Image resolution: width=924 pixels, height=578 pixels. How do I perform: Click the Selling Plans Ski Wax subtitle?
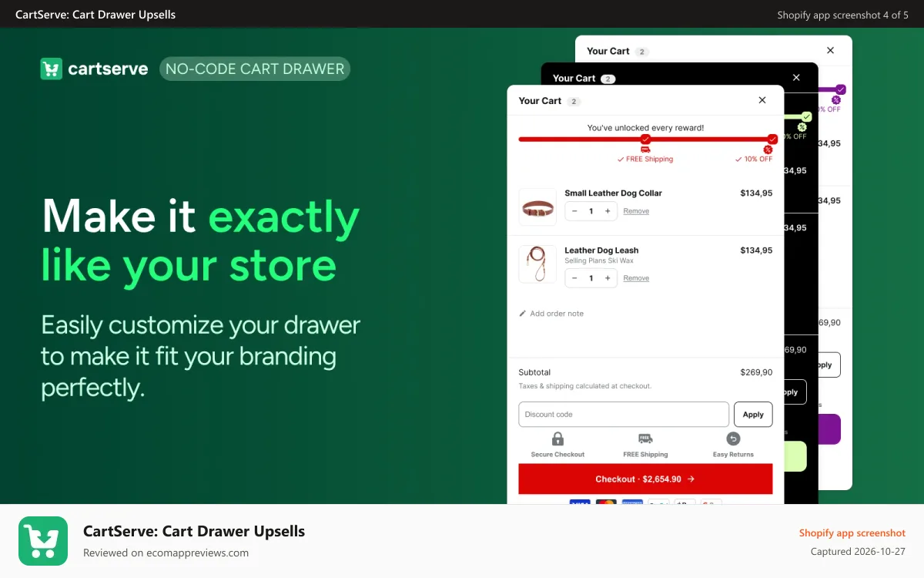coord(599,261)
